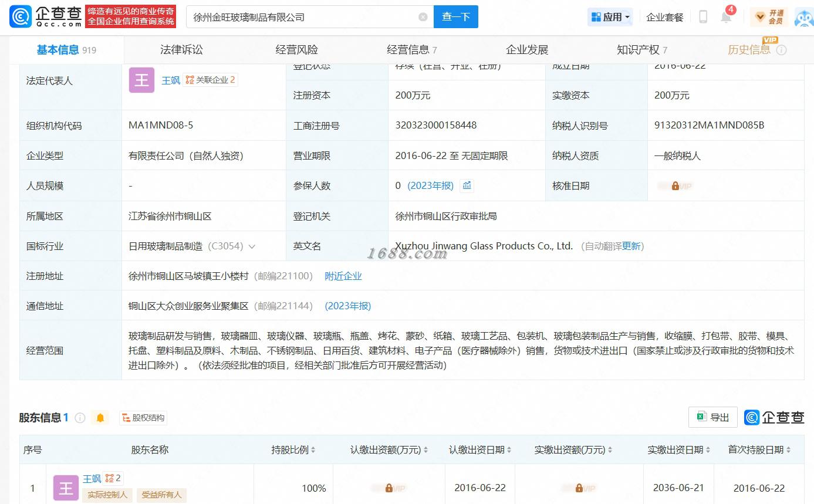Open 王飒 link in shareholder table
Viewport: 814px width, 504px height.
point(92,479)
